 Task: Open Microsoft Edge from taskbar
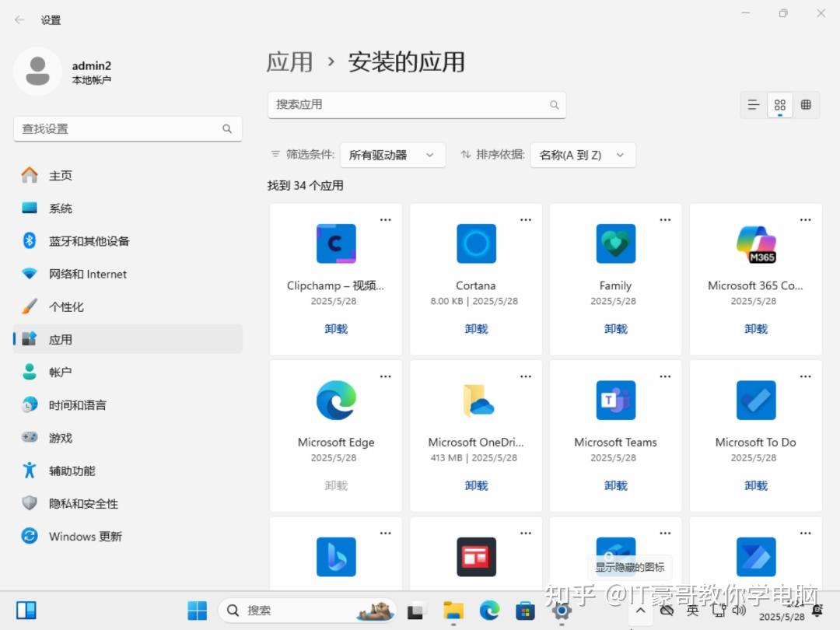pos(489,611)
